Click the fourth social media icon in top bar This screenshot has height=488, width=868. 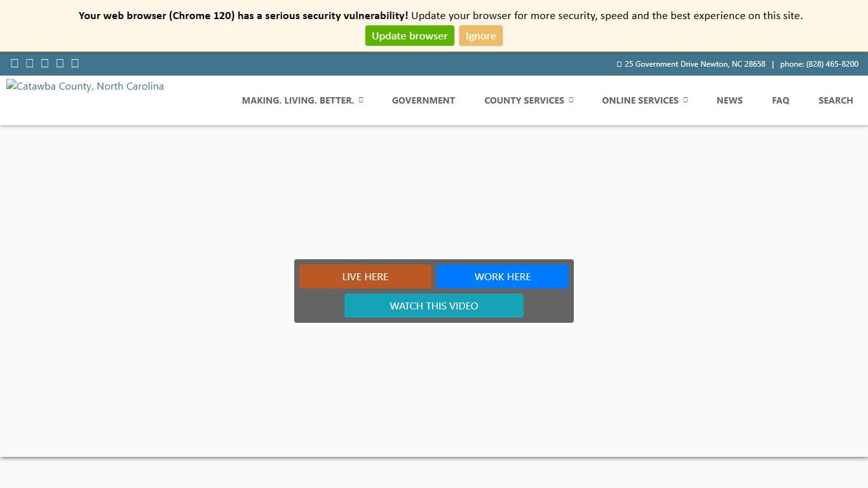pyautogui.click(x=60, y=63)
